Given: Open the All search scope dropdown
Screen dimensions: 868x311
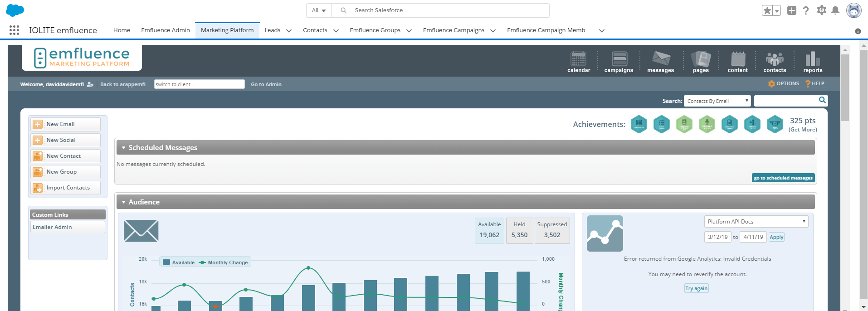Looking at the screenshot, I should click(319, 10).
